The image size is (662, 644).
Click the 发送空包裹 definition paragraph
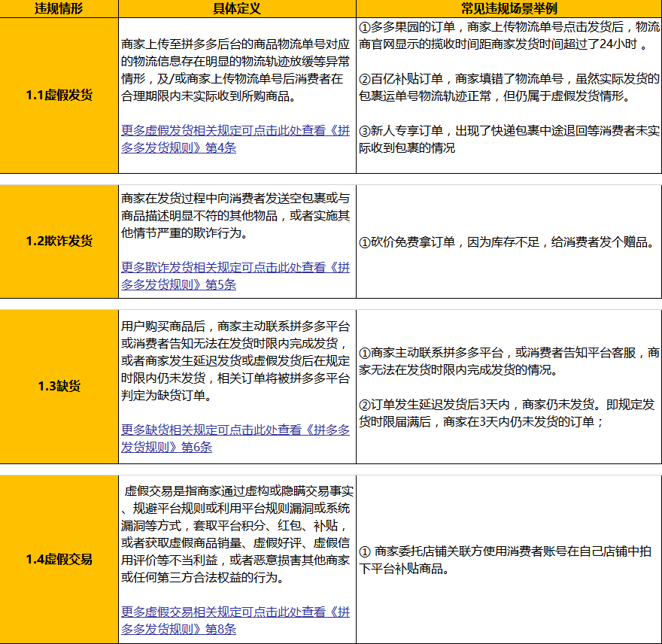pos(237,216)
